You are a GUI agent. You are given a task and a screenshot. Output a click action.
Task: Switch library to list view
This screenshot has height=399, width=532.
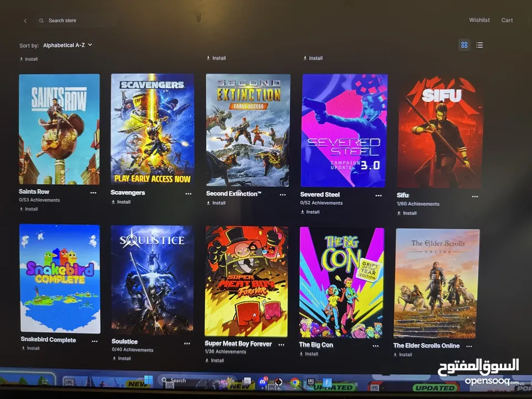(x=479, y=45)
